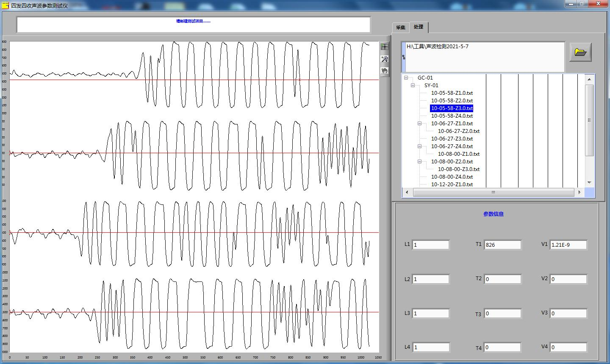Select the graph zoom magnifier tool
The image size is (610, 364).
385,59
